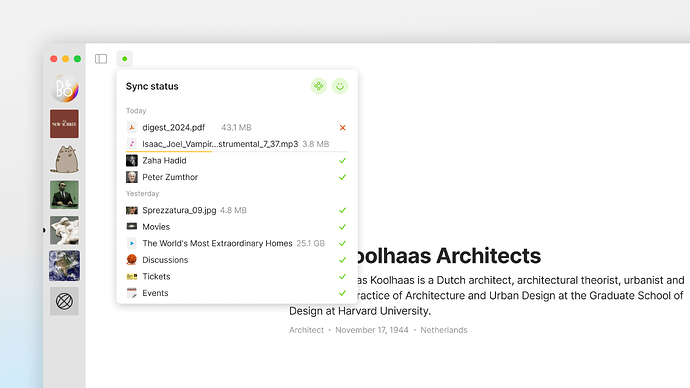690x388 pixels.
Task: Click the Sprezzatura_09.jpg image thumbnail icon
Action: pyautogui.click(x=132, y=210)
